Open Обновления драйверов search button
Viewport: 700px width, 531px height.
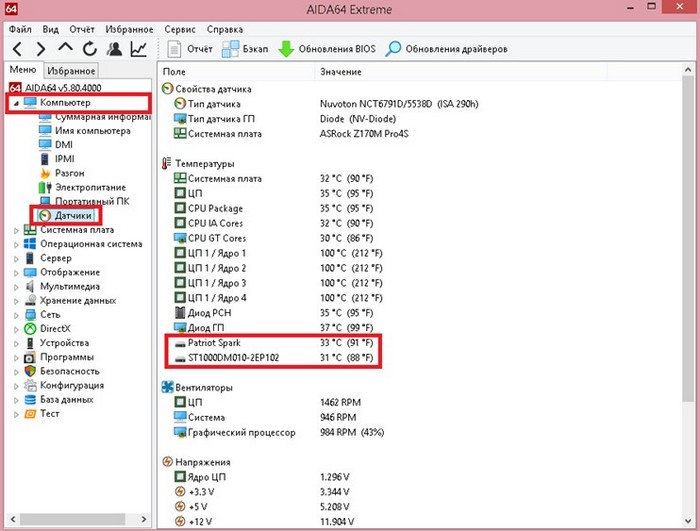(446, 49)
